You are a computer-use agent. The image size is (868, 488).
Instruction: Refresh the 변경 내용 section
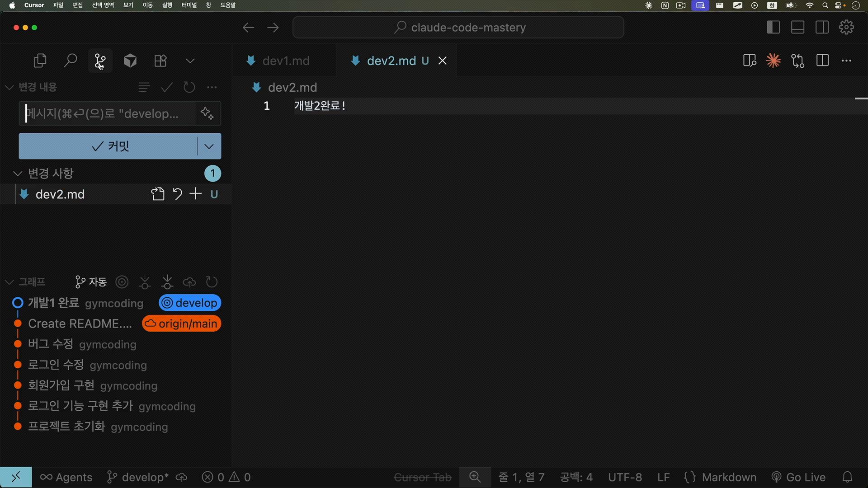point(189,87)
